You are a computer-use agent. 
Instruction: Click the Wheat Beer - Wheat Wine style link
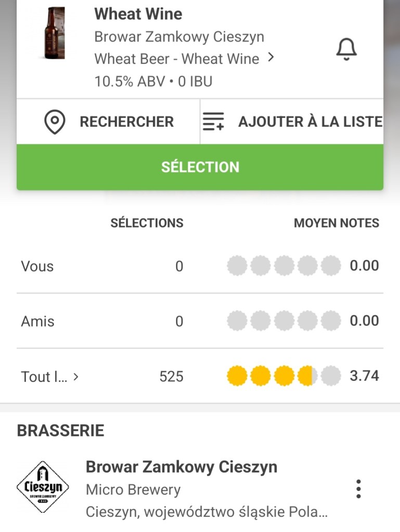click(177, 59)
